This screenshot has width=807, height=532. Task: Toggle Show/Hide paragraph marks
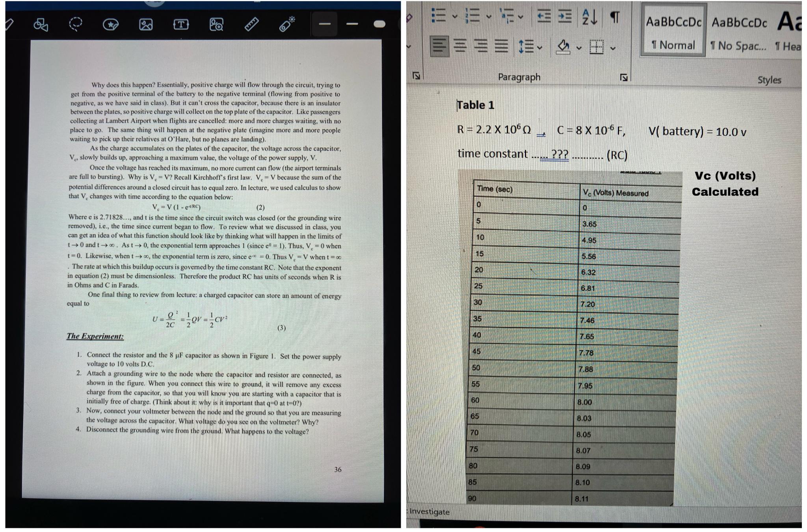coord(615,17)
